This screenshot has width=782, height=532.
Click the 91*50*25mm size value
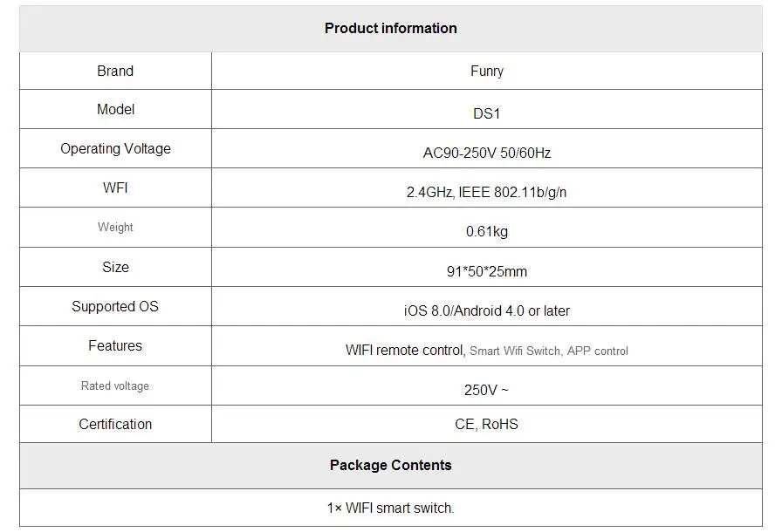[x=486, y=271]
